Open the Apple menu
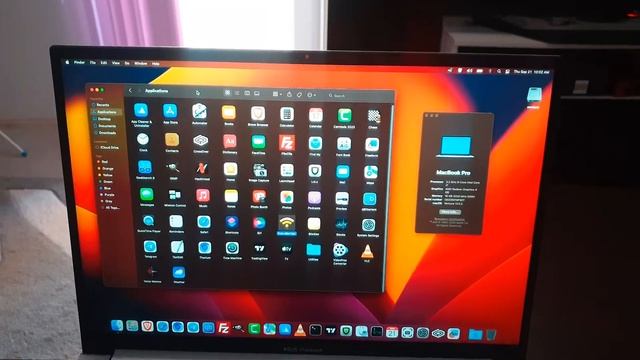The width and height of the screenshot is (640, 360). (x=67, y=62)
